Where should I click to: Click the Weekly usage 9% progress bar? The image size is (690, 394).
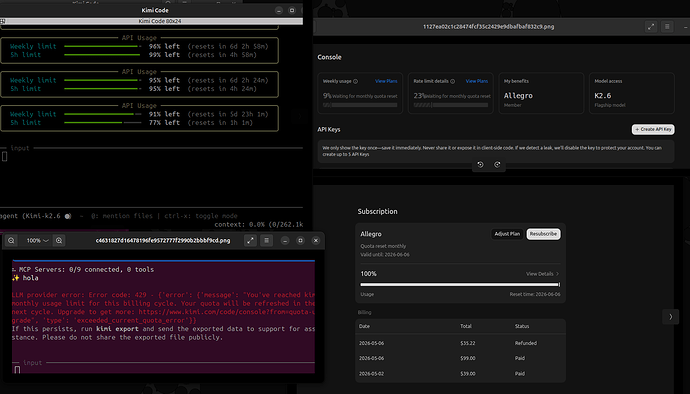pos(360,105)
